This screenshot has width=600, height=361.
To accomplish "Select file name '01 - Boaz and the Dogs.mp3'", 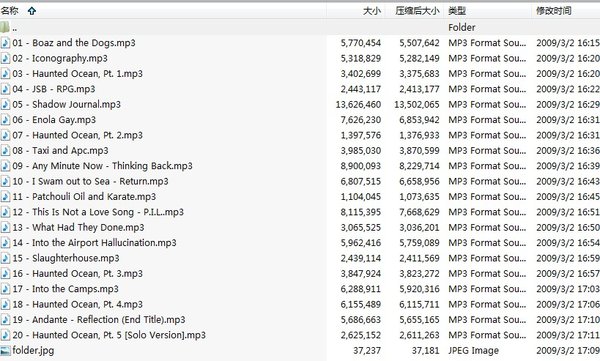I will pyautogui.click(x=74, y=43).
